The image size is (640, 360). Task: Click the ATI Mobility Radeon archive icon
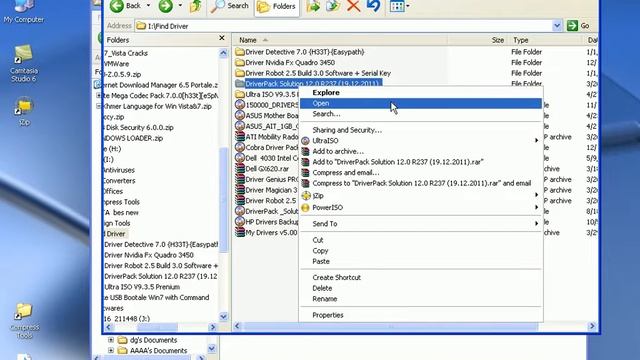(240, 137)
